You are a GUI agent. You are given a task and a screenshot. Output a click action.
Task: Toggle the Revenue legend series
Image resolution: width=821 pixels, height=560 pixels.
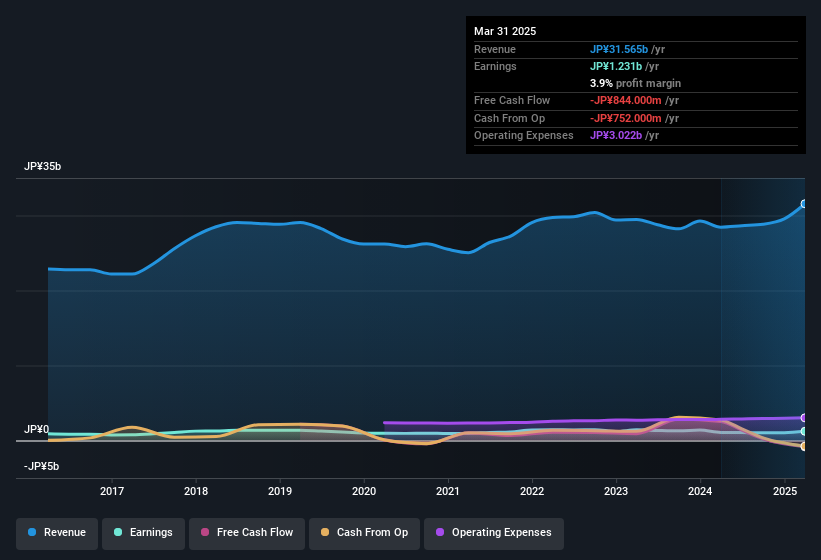coord(57,533)
